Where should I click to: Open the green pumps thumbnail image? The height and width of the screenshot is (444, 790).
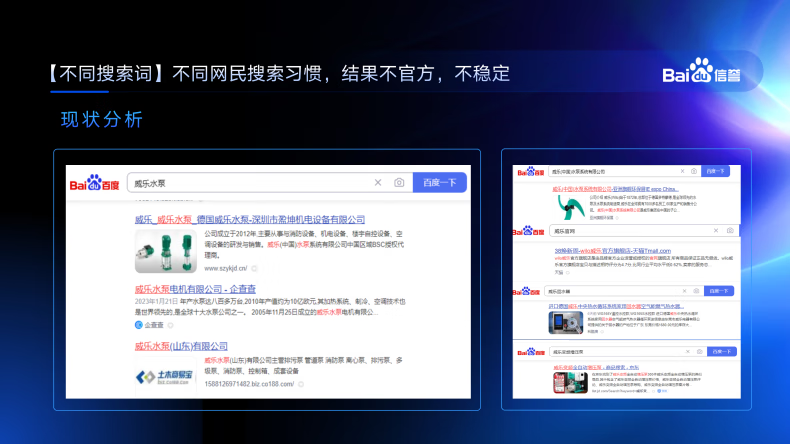tap(166, 251)
